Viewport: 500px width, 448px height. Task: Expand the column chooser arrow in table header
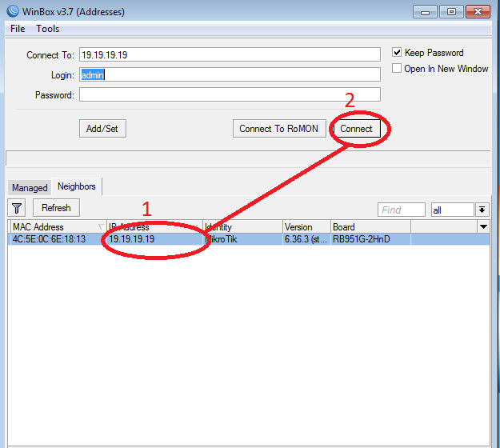pyautogui.click(x=483, y=226)
